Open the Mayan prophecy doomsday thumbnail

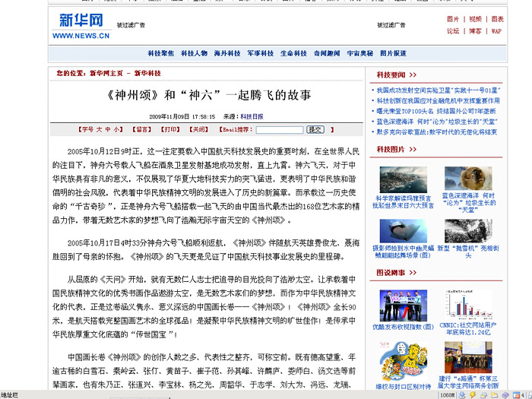tap(404, 179)
